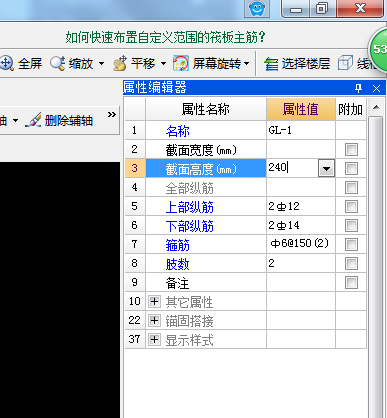Screen dimensions: 387x418
Task: Expand the 锚固搭接 group
Action: coord(154,320)
